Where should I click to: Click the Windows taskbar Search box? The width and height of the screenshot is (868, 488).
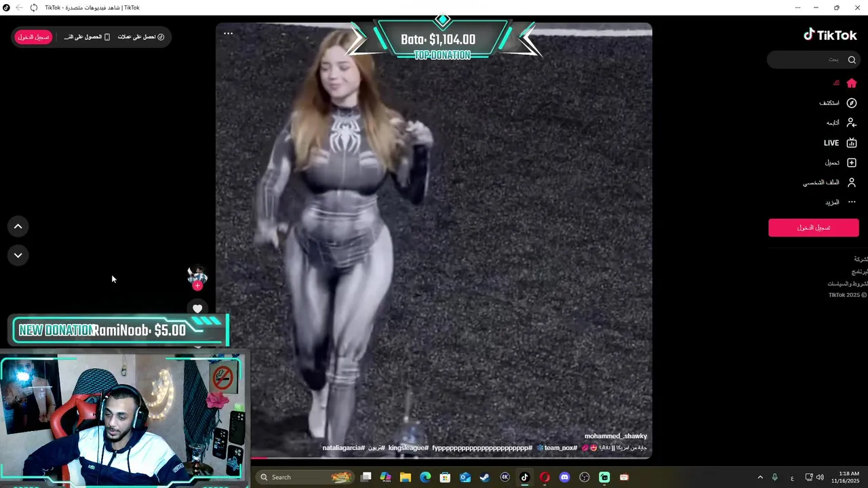[306, 477]
